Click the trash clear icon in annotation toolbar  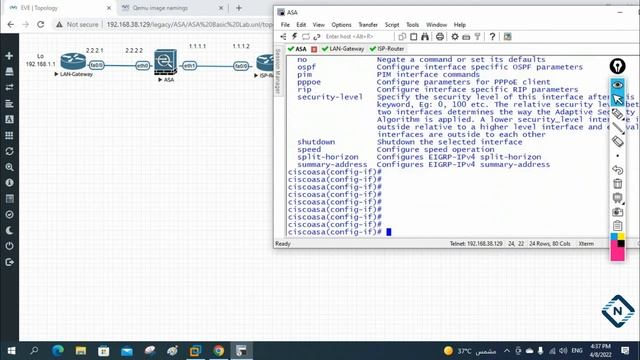pos(618,184)
